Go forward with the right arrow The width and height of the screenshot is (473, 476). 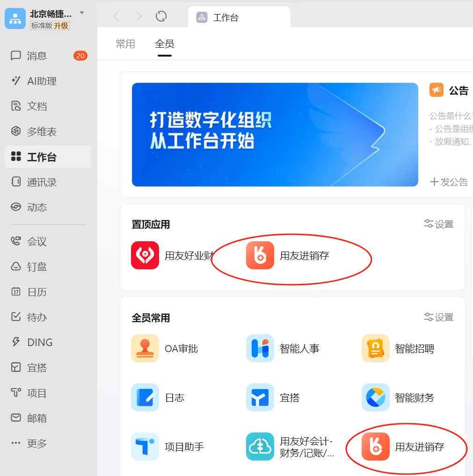139,16
